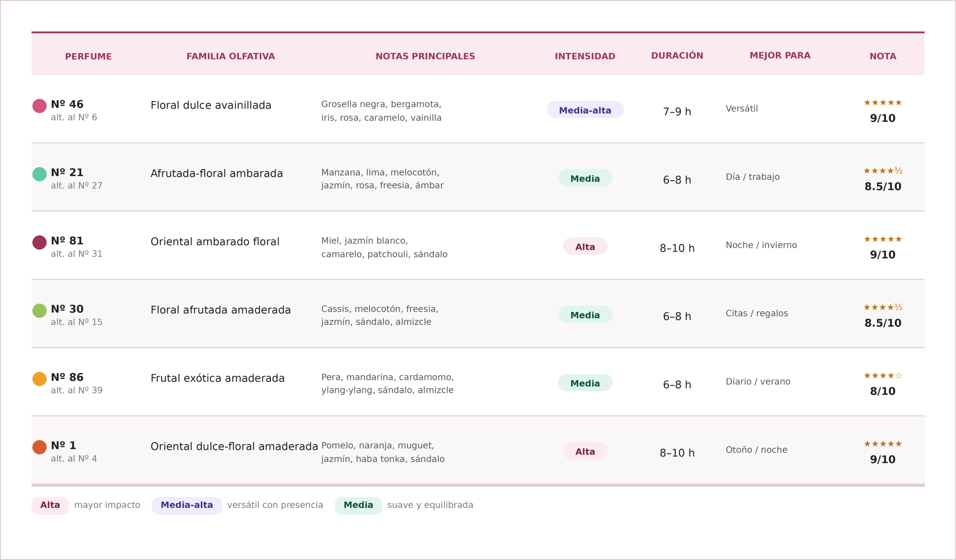Click the green dot beside Nº 30
The height and width of the screenshot is (560, 956).
pyautogui.click(x=40, y=311)
